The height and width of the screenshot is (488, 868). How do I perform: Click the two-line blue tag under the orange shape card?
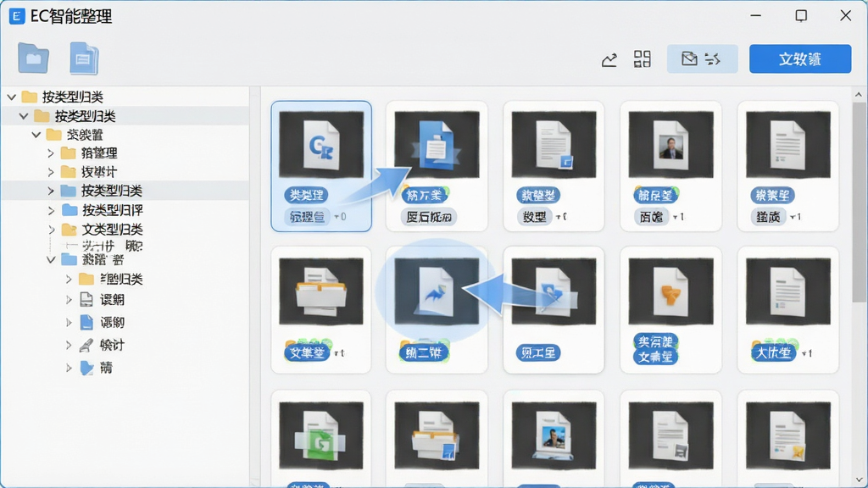(656, 349)
